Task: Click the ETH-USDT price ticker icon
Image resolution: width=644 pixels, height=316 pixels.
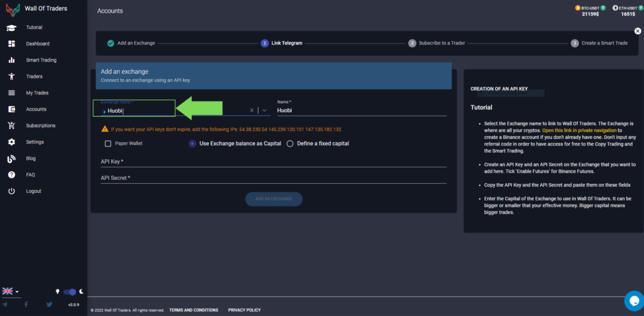Action: pyautogui.click(x=615, y=8)
